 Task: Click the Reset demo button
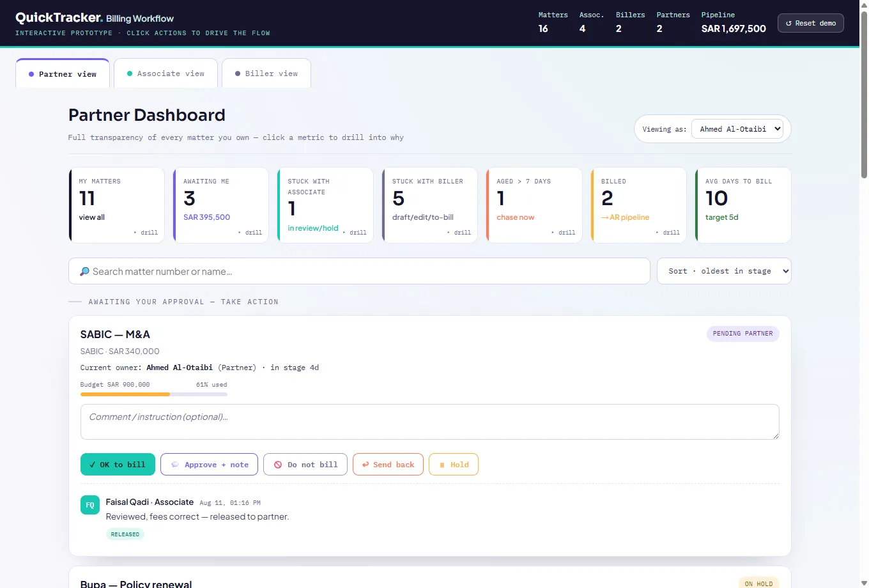[811, 23]
